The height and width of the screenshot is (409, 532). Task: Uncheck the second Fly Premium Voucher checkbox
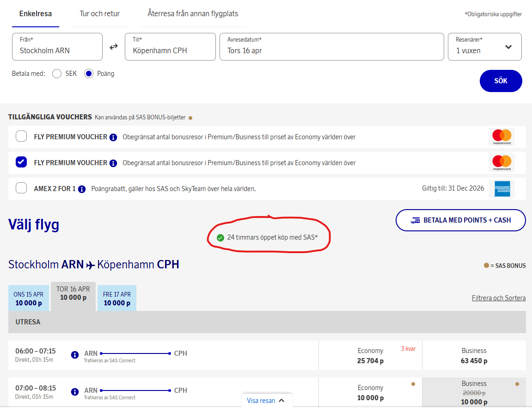point(21,162)
